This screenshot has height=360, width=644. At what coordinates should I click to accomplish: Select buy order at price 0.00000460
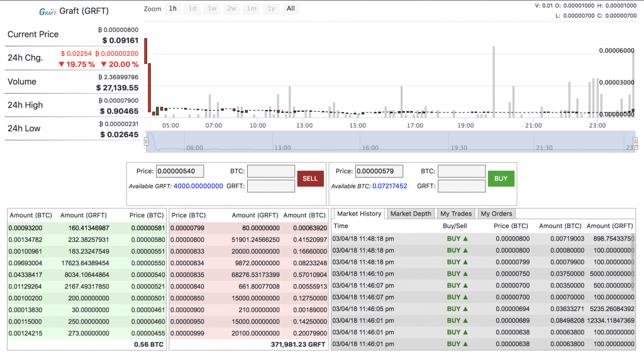click(87, 322)
